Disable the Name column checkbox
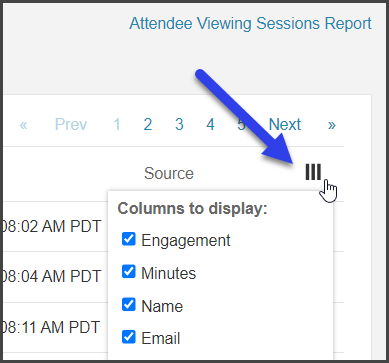This screenshot has height=363, width=389. click(x=129, y=304)
